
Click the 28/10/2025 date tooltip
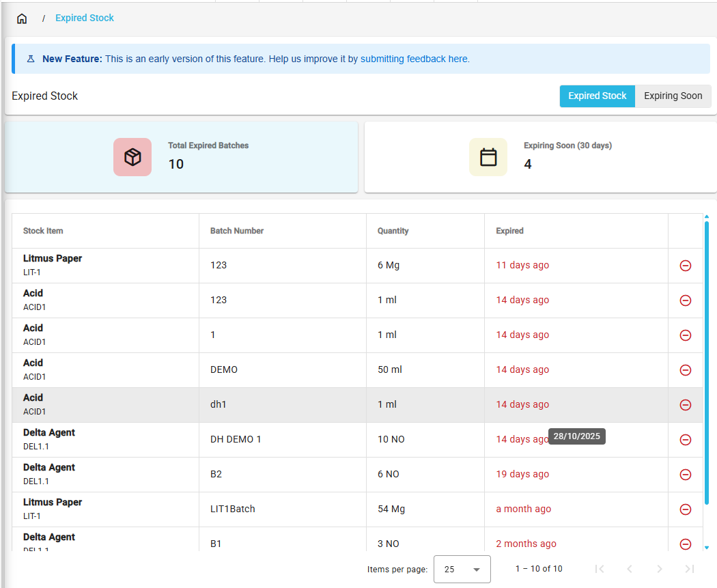tap(576, 436)
